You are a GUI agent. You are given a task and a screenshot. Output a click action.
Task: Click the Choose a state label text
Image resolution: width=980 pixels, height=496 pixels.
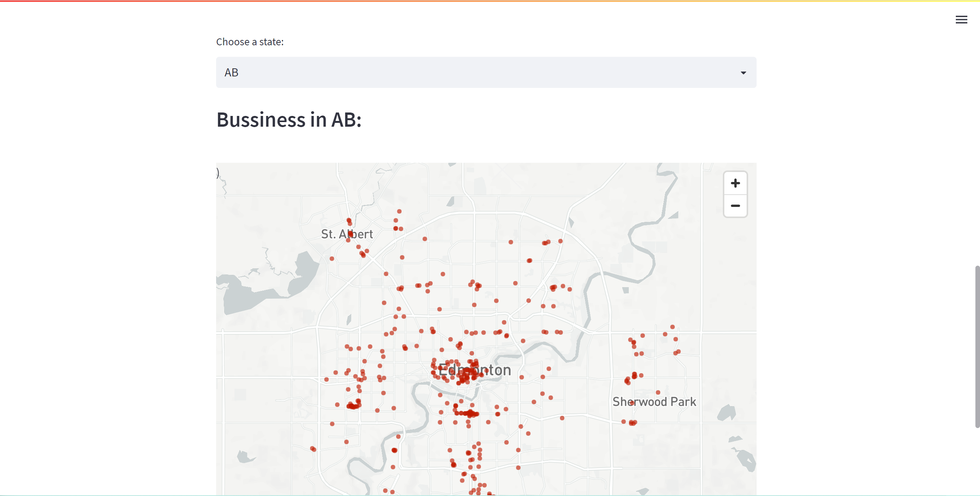point(250,41)
